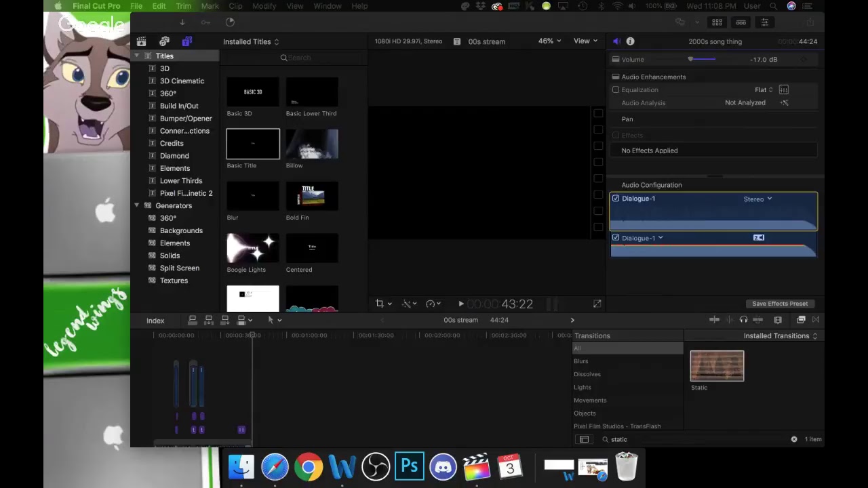Show the Info inspector icon
This screenshot has height=488, width=868.
[630, 41]
